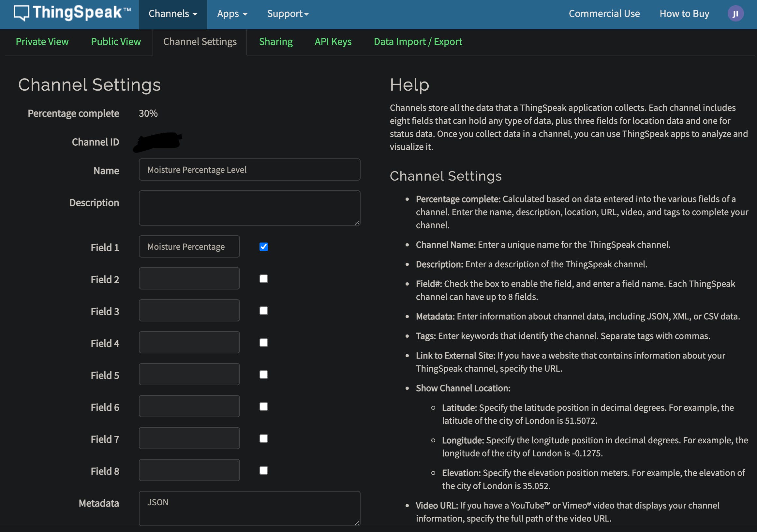Check the Field 5 checkbox
The height and width of the screenshot is (532, 757).
point(263,375)
